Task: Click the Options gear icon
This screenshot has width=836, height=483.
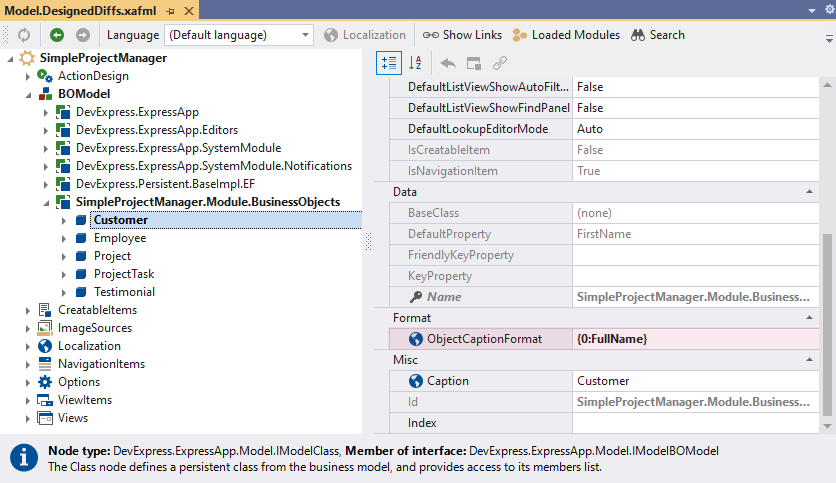Action: (45, 382)
